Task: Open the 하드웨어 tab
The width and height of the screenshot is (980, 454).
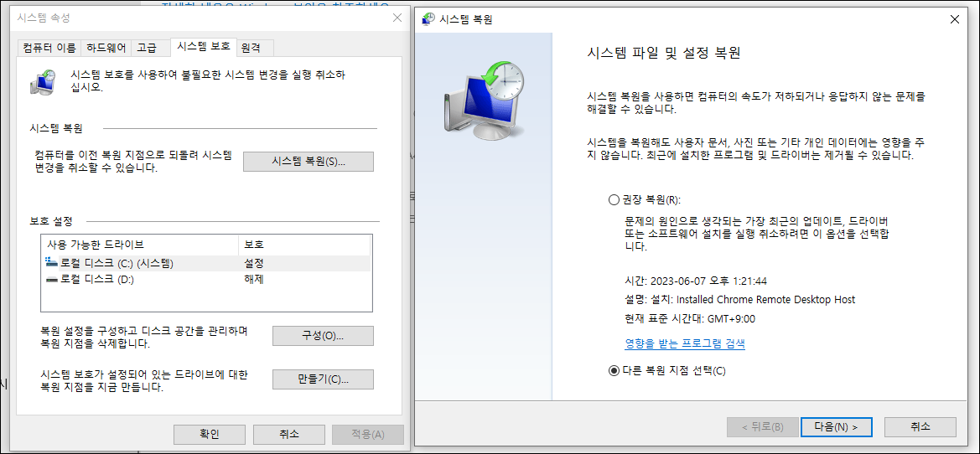Action: (x=106, y=48)
